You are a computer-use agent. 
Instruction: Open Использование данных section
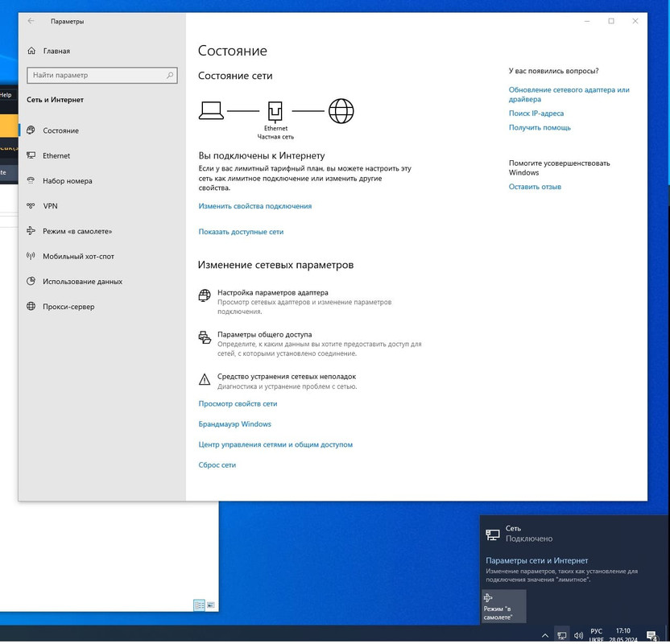tap(101, 282)
